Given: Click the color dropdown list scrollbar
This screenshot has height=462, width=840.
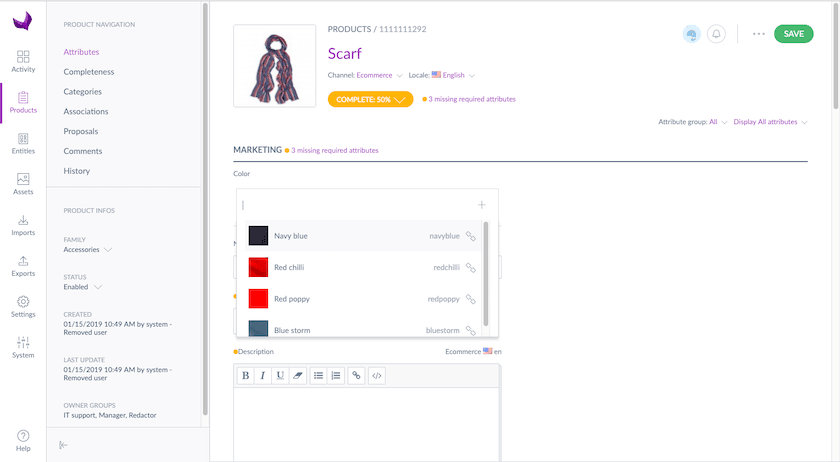Looking at the screenshot, I should click(486, 273).
